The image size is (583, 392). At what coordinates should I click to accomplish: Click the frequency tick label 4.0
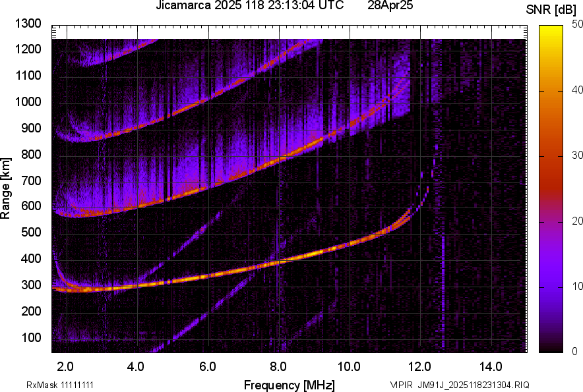point(135,367)
